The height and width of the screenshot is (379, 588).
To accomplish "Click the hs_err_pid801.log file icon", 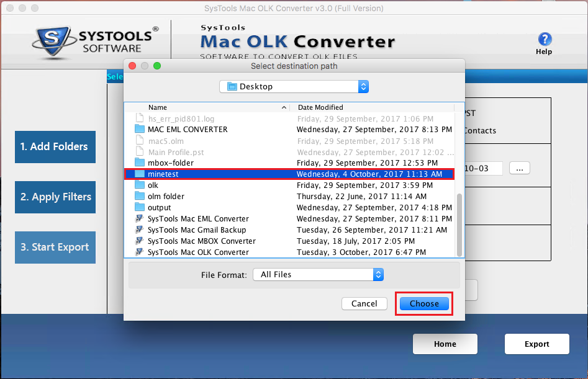I will pyautogui.click(x=140, y=118).
